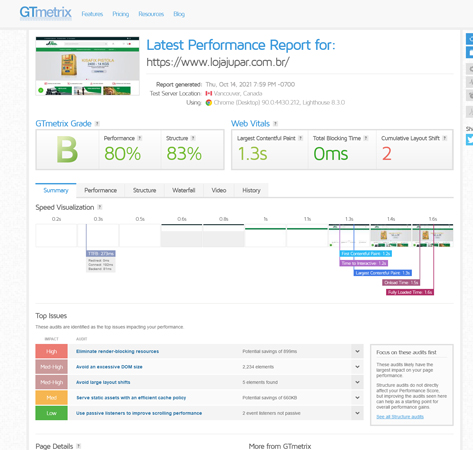
Task: Click the 1.3s LCP value
Action: [252, 154]
